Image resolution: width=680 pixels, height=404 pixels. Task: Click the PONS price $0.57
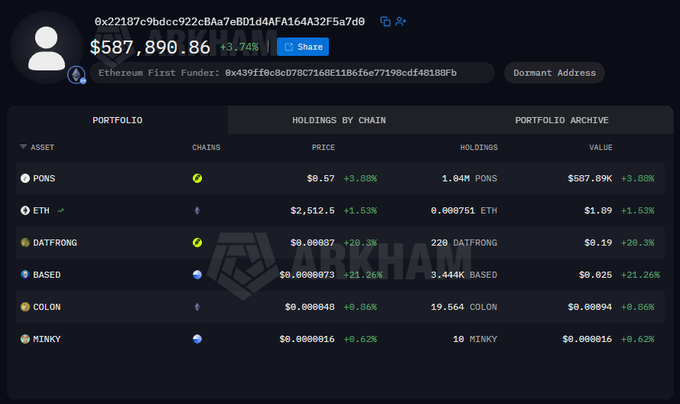320,178
